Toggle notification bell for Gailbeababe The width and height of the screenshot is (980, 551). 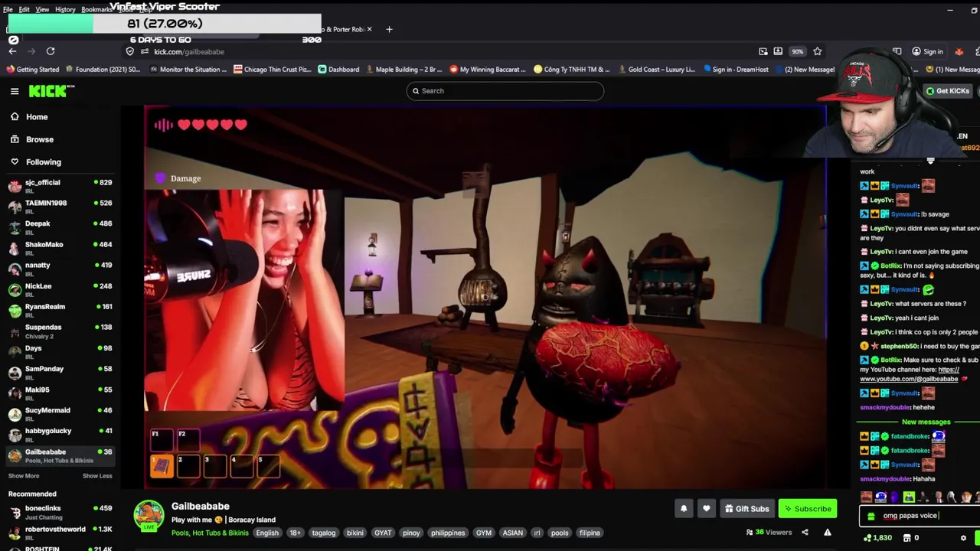point(684,509)
